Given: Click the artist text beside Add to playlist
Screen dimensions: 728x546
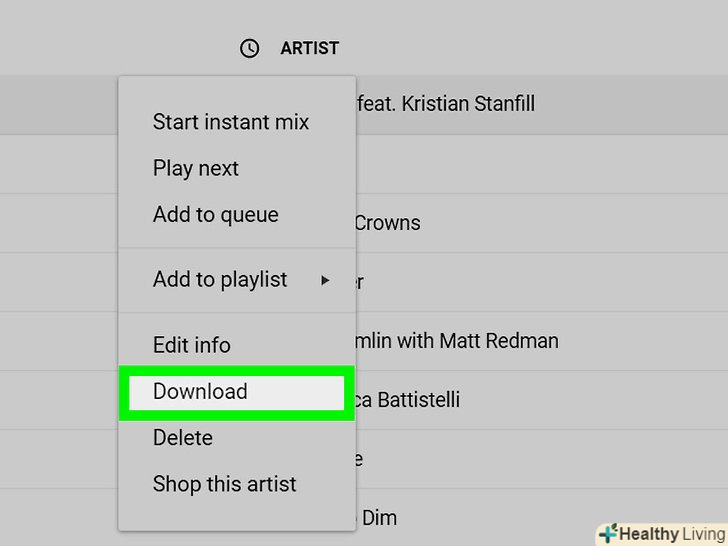Looking at the screenshot, I should tap(359, 282).
